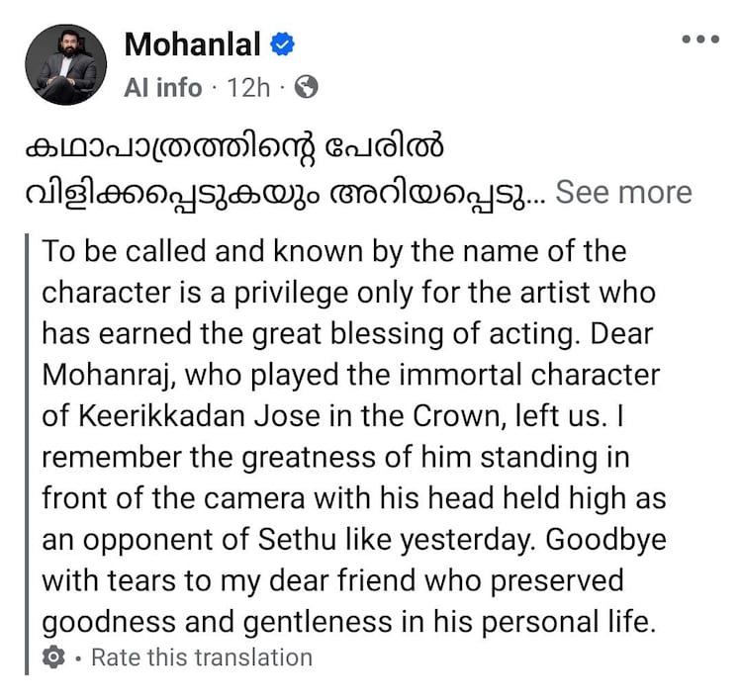Open the Mohanlal profile name link

point(193,44)
